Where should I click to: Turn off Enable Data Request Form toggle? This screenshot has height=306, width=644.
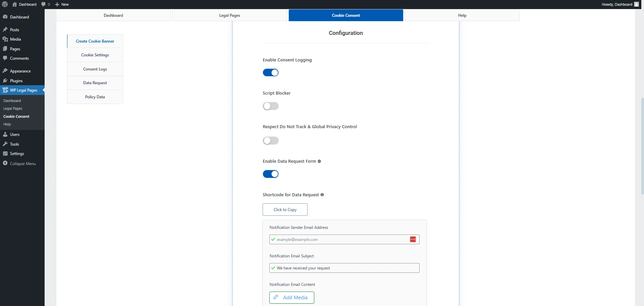[x=271, y=174]
